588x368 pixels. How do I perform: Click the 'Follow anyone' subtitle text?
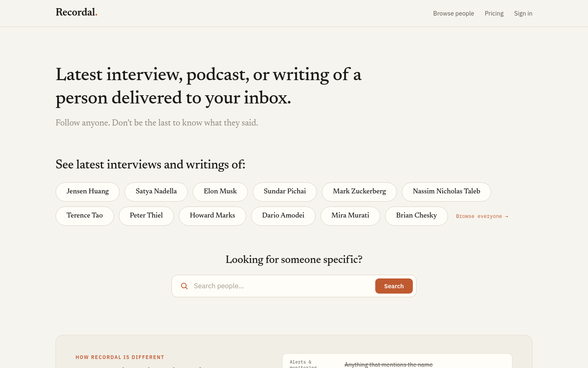coord(157,123)
